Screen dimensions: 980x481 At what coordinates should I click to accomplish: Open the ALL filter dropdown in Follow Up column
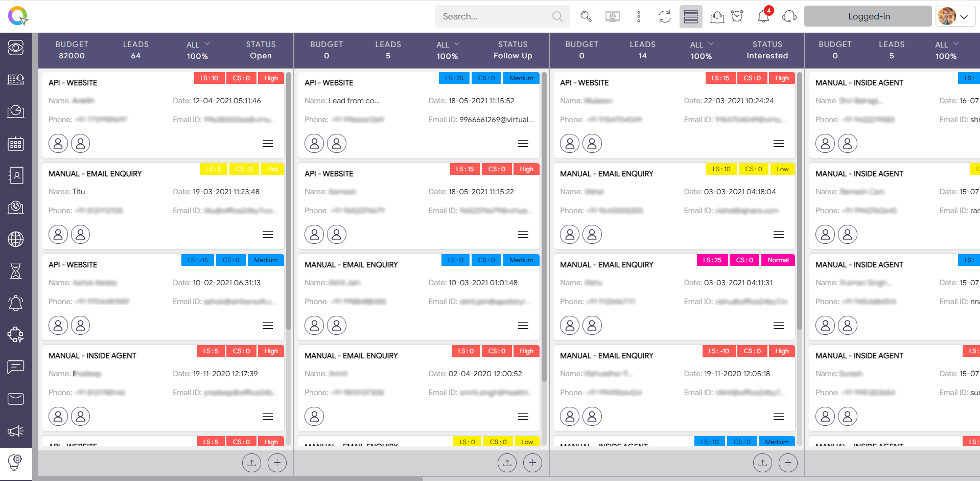click(x=447, y=44)
